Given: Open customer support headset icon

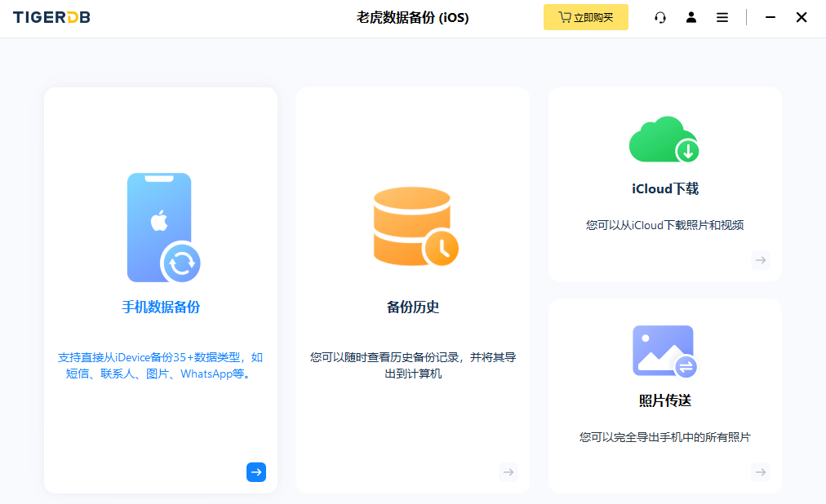Looking at the screenshot, I should pyautogui.click(x=660, y=17).
